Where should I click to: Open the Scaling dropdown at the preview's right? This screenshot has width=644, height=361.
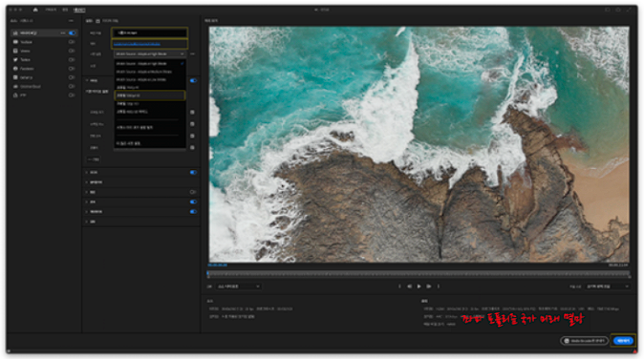[x=608, y=287]
